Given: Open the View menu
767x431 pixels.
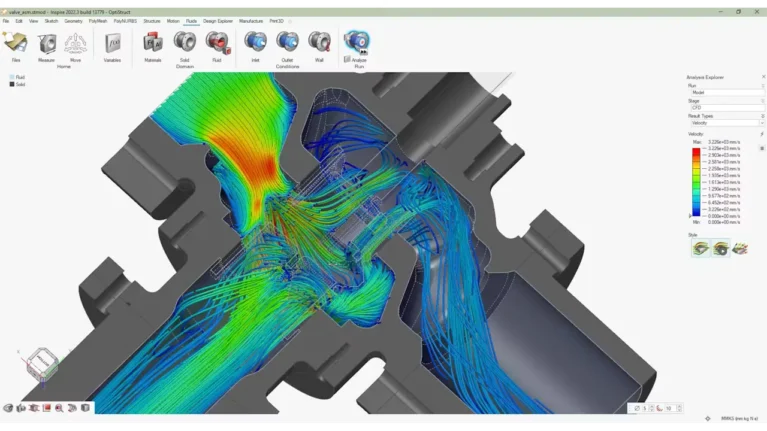Looking at the screenshot, I should [33, 21].
